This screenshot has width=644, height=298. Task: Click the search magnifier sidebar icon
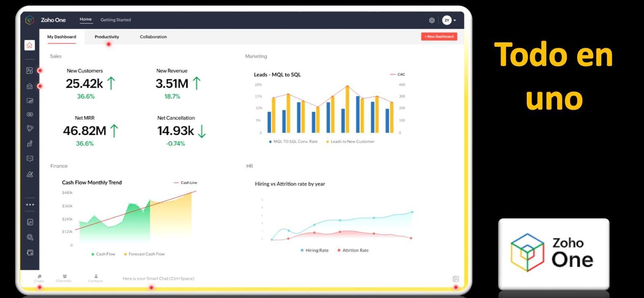click(x=30, y=237)
